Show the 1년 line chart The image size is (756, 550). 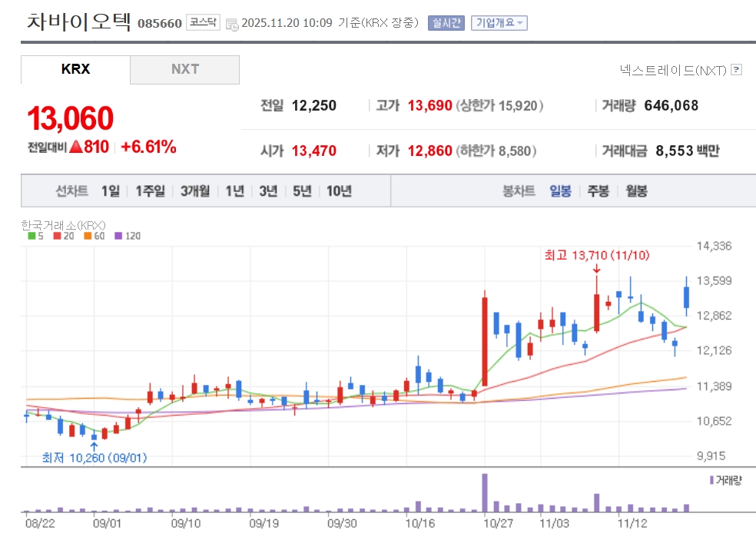point(234,191)
